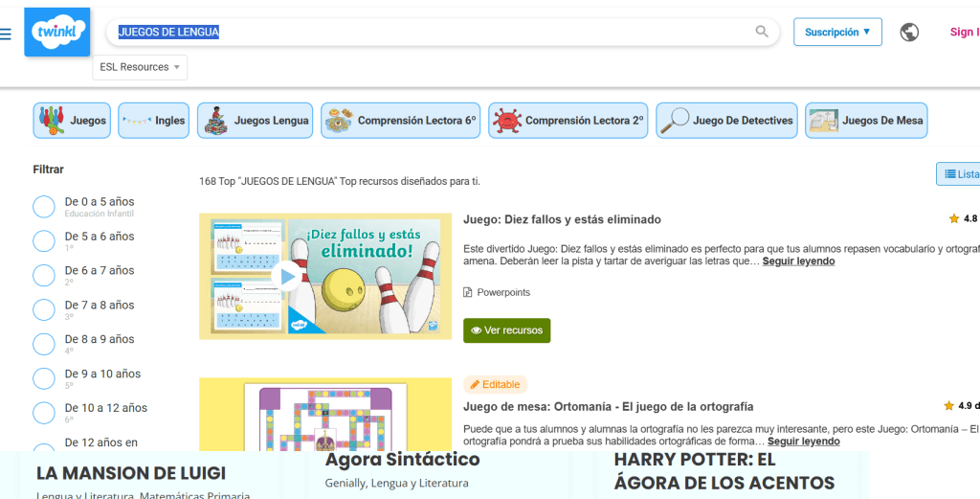This screenshot has height=499, width=980.
Task: Open the Juegos Lengua tab chip
Action: [256, 121]
